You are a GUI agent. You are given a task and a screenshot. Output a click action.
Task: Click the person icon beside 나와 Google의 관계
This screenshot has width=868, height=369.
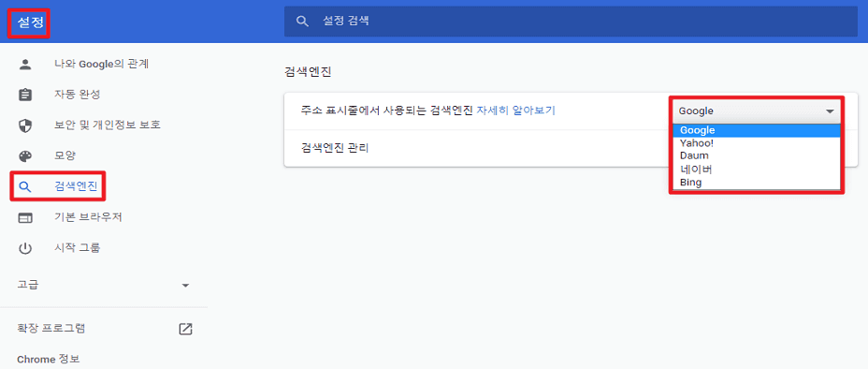pyautogui.click(x=25, y=65)
